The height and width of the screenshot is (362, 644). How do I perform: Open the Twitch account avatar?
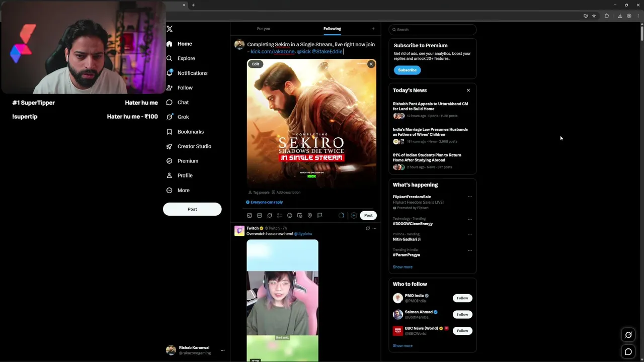coord(239,231)
